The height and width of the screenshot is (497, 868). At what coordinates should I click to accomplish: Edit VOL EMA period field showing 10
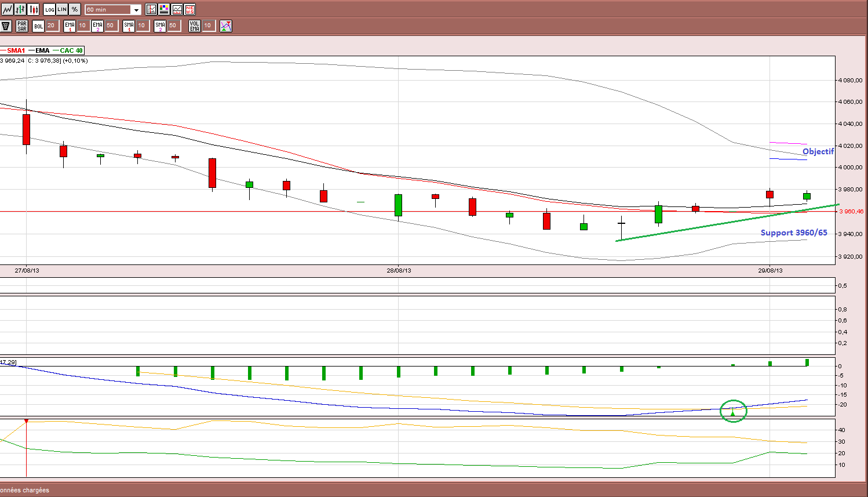[209, 26]
